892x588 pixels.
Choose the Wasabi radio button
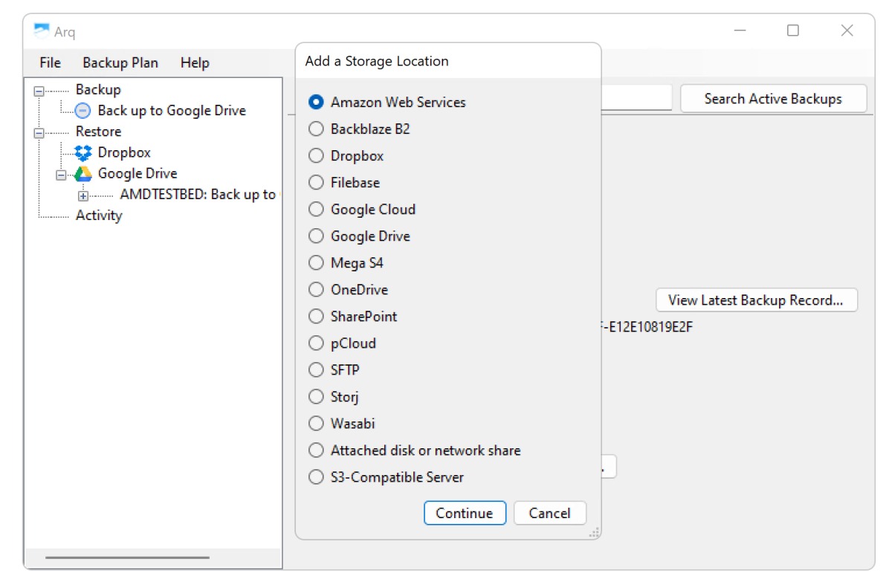pyautogui.click(x=317, y=424)
